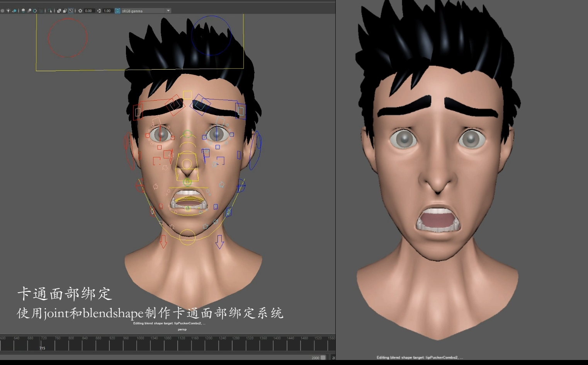Click the gamma value field 1.00
The height and width of the screenshot is (365, 588).
(107, 11)
